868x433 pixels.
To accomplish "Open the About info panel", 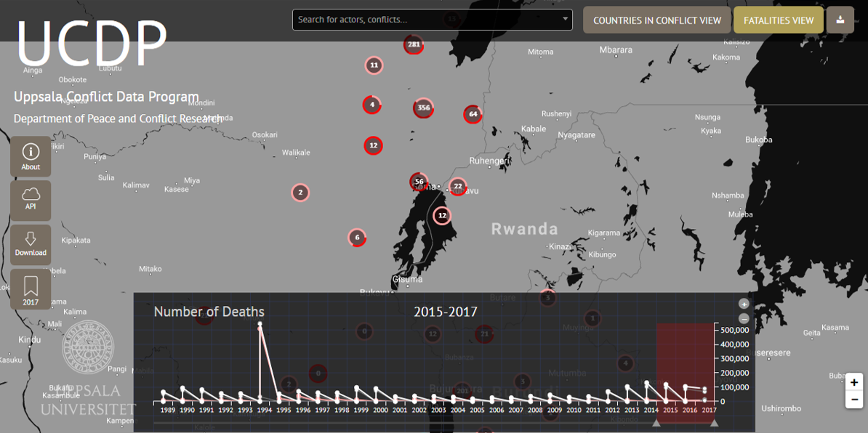I will tap(31, 156).
